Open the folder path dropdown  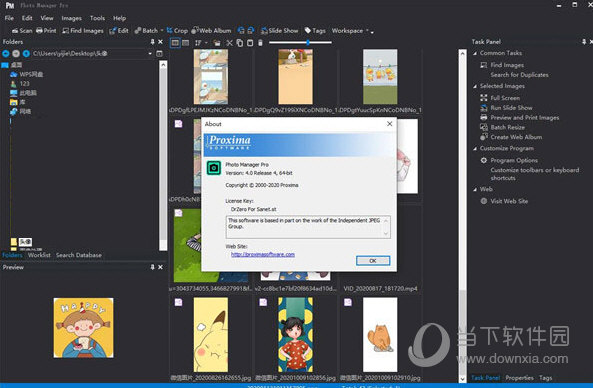[150, 53]
